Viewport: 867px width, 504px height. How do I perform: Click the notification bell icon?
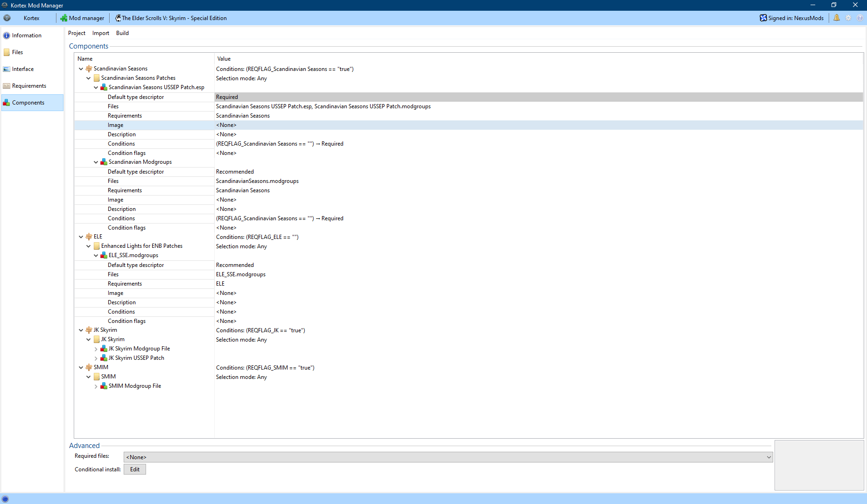coord(836,18)
